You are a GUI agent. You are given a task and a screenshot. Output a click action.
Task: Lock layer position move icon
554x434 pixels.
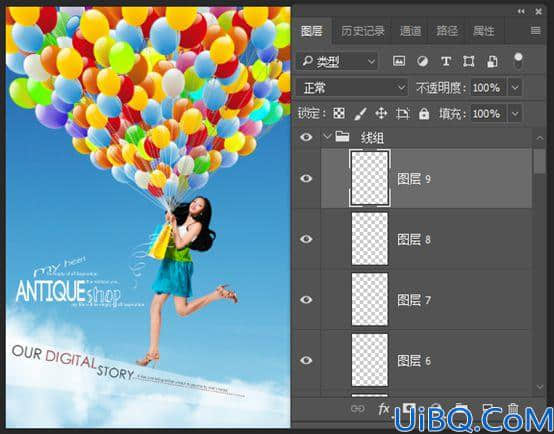click(381, 113)
